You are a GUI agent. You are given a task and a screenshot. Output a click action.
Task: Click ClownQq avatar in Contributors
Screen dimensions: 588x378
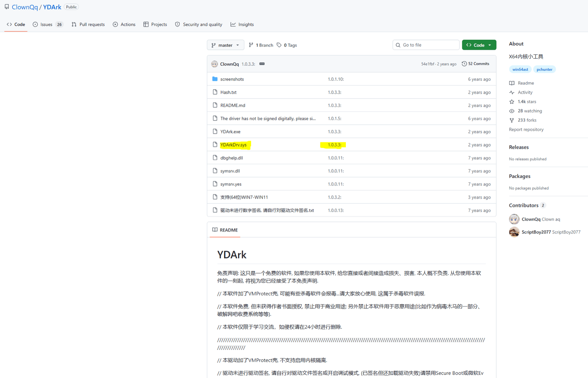514,219
